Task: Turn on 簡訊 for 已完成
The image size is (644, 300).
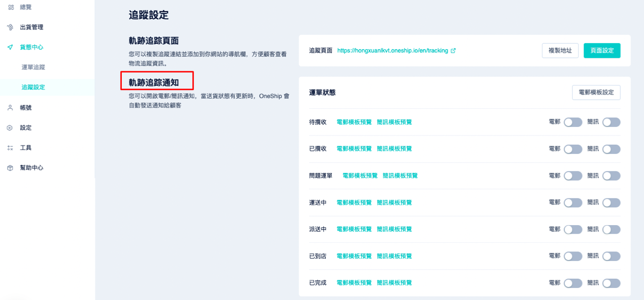Action: click(611, 283)
